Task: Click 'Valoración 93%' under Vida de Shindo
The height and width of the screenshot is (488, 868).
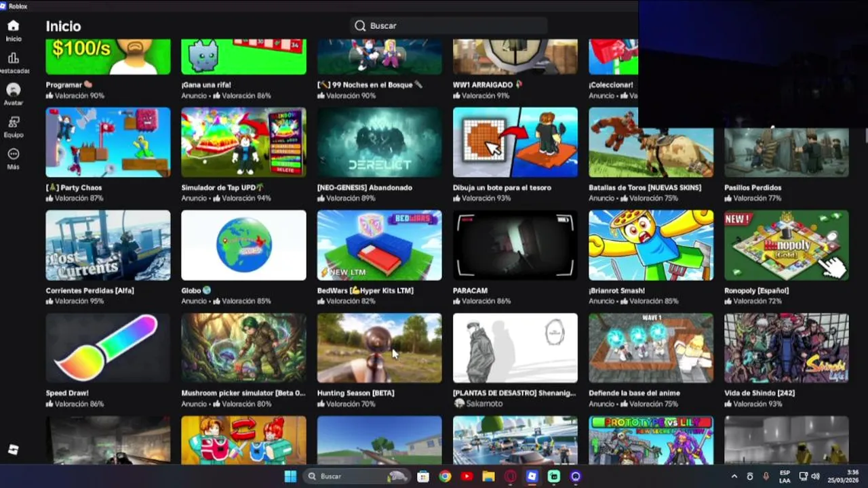Action: click(753, 404)
